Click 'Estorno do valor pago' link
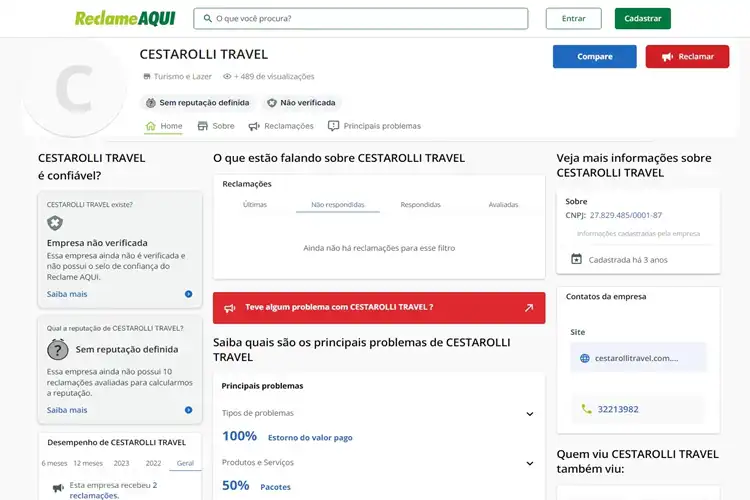This screenshot has height=500, width=750. pos(310,438)
